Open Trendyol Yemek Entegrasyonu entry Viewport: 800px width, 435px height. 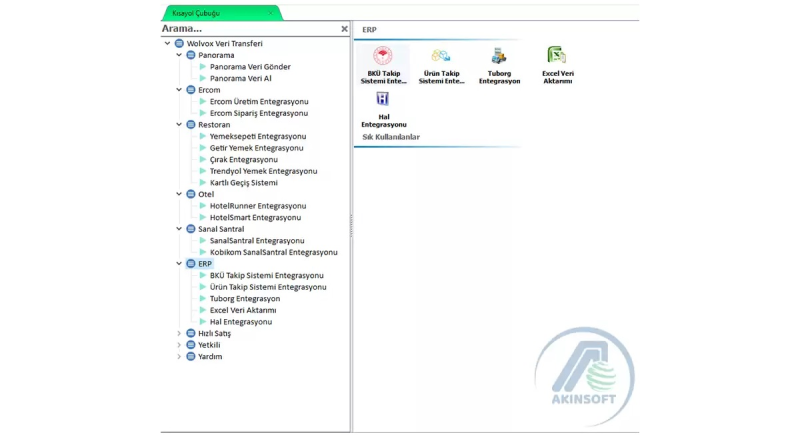(x=263, y=171)
